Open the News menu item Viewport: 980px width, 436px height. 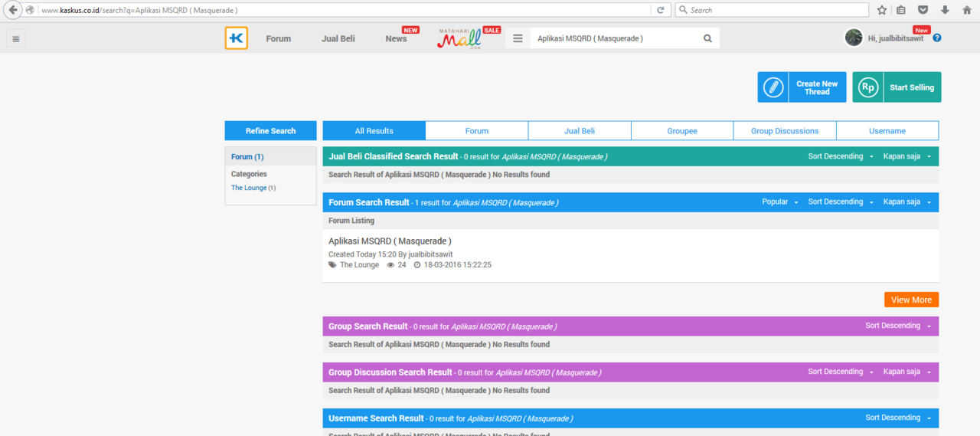[396, 38]
